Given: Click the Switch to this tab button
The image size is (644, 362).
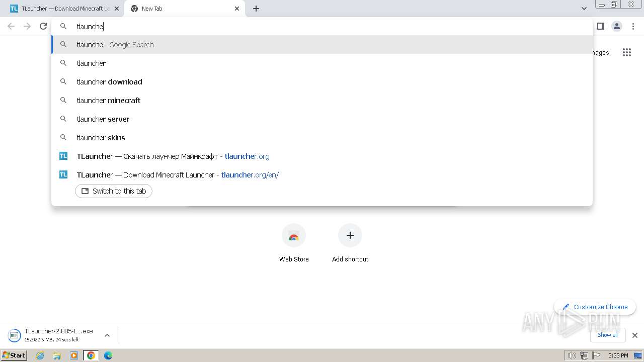Looking at the screenshot, I should click(114, 191).
